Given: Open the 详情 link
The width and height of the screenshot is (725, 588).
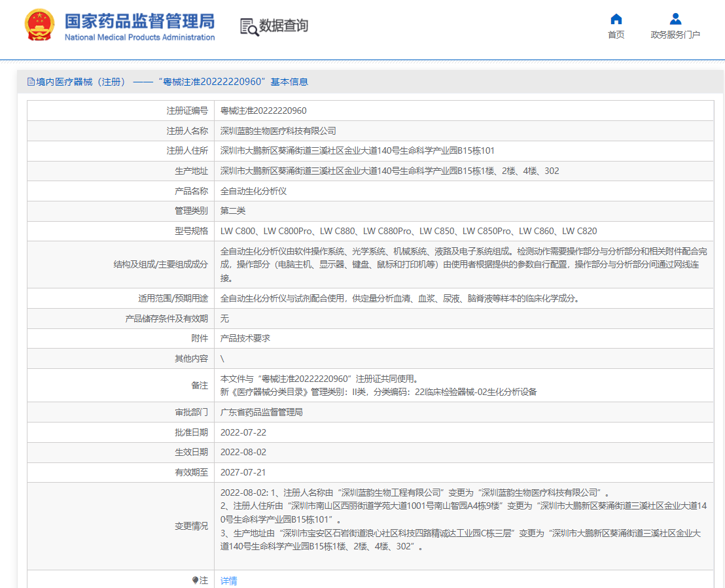Looking at the screenshot, I should pyautogui.click(x=228, y=581).
